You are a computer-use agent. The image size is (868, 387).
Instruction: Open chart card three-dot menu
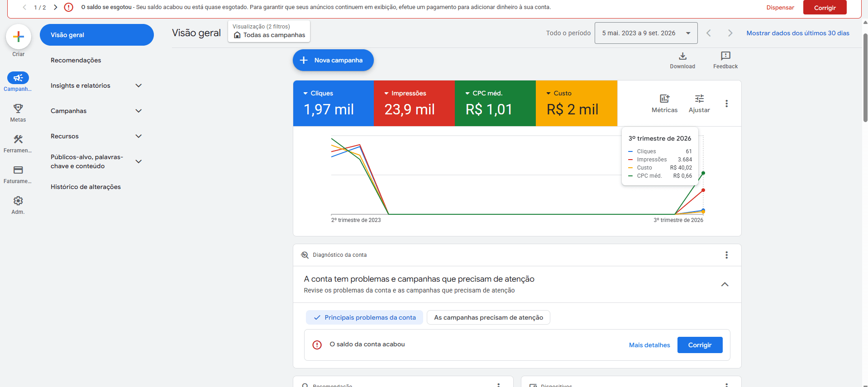[726, 104]
